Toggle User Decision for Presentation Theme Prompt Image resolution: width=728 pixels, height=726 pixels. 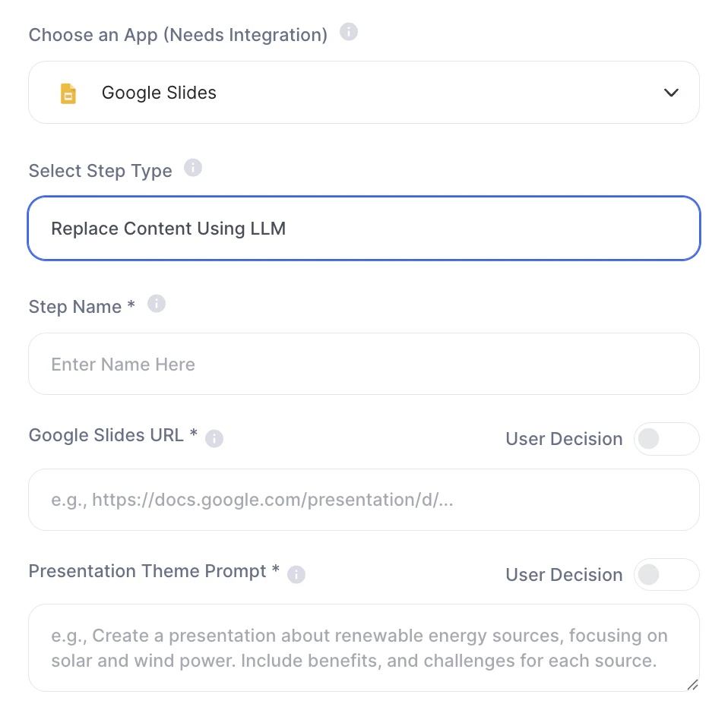[x=666, y=575]
